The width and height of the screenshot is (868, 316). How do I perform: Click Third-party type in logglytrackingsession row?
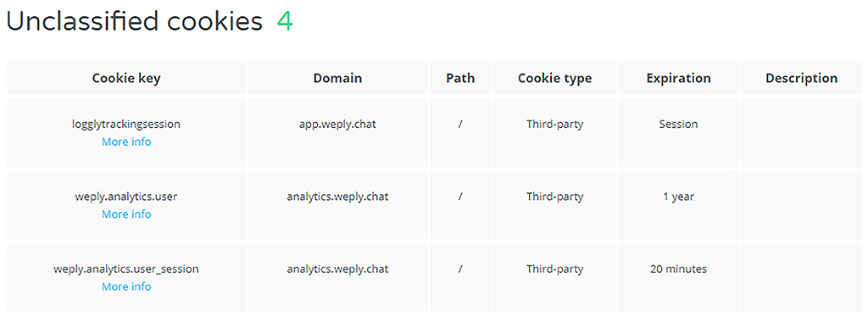(554, 124)
